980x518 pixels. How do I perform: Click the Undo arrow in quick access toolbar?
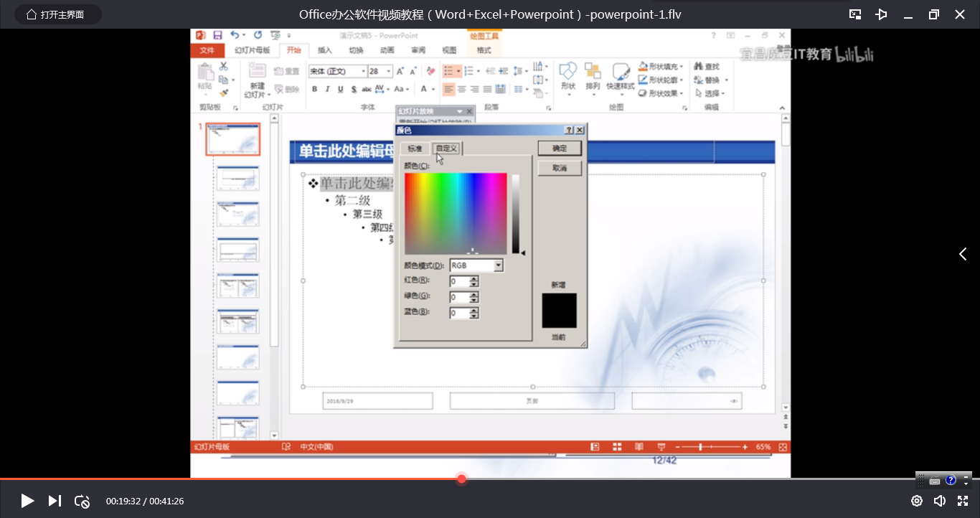(x=235, y=34)
